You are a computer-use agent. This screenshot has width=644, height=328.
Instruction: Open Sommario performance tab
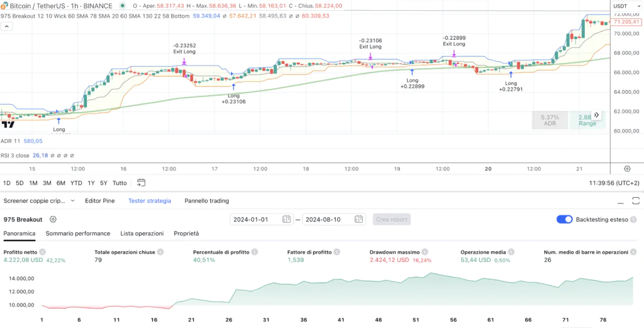[x=77, y=234]
